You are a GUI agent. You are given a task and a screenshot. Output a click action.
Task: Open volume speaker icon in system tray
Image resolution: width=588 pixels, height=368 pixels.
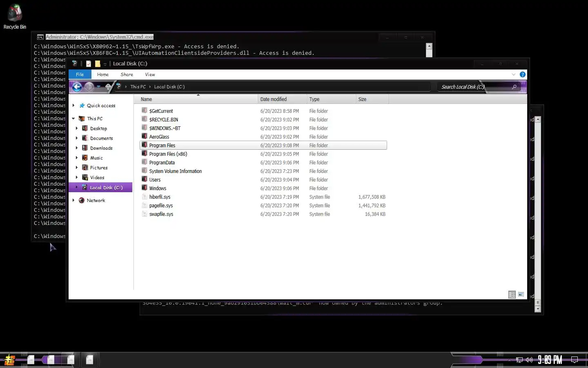[529, 360]
